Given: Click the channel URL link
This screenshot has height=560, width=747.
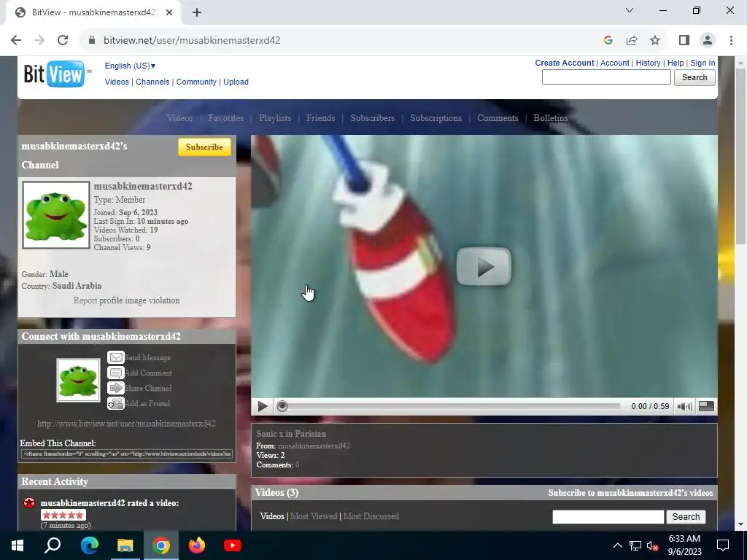Looking at the screenshot, I should pos(126,424).
